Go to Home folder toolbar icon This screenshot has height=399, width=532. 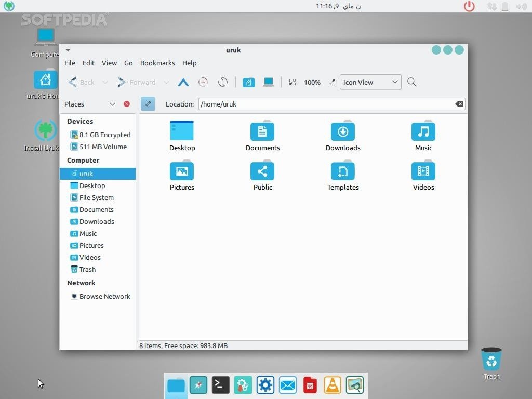(x=249, y=82)
